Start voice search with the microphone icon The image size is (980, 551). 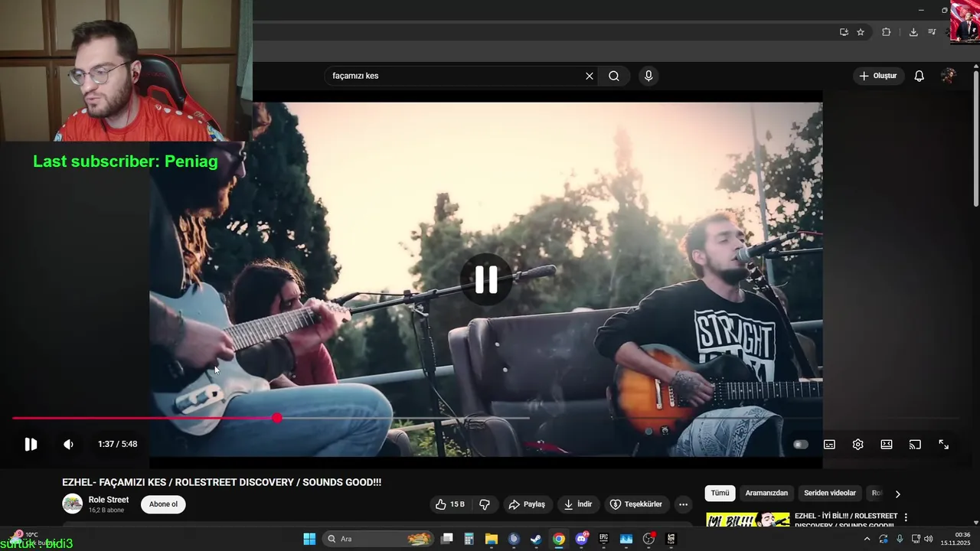[648, 76]
